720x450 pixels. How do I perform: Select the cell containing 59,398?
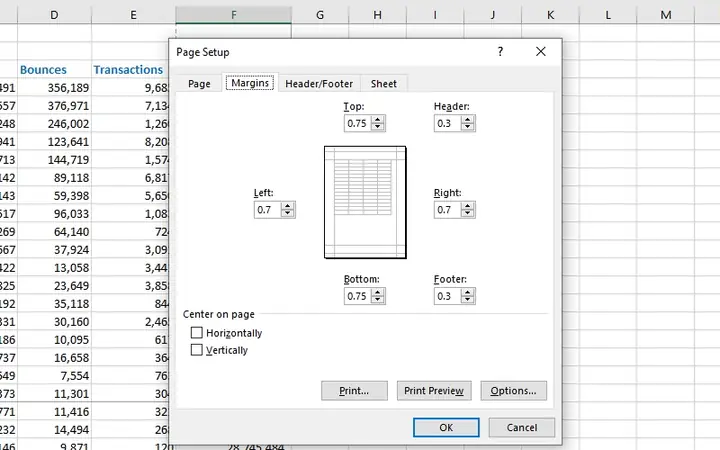54,196
